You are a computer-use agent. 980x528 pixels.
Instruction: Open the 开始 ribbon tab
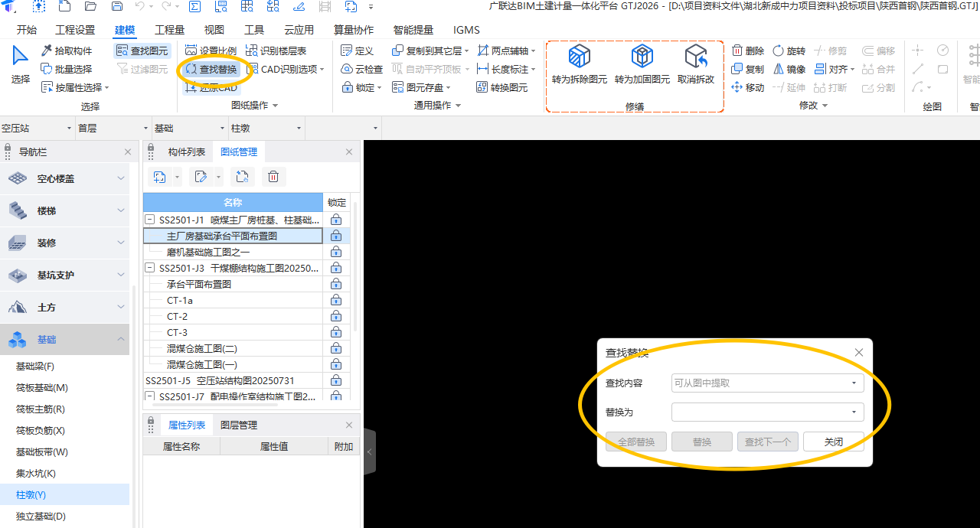point(27,30)
